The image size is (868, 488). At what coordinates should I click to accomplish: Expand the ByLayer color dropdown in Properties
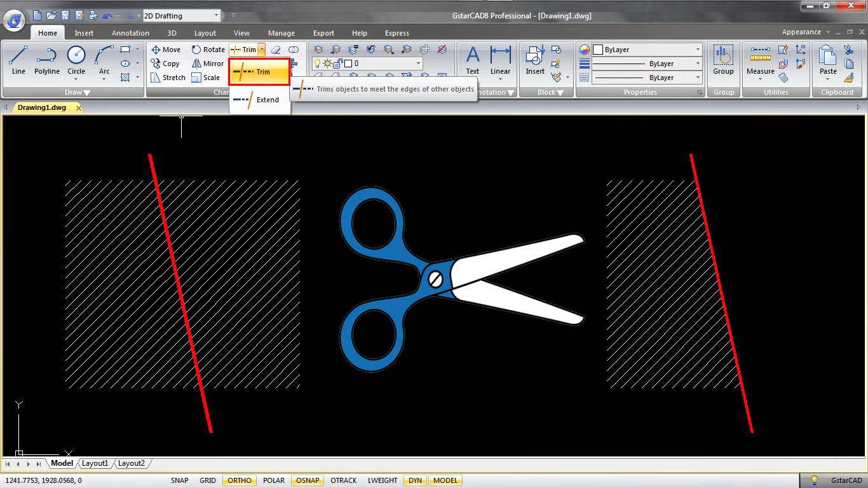(x=697, y=49)
